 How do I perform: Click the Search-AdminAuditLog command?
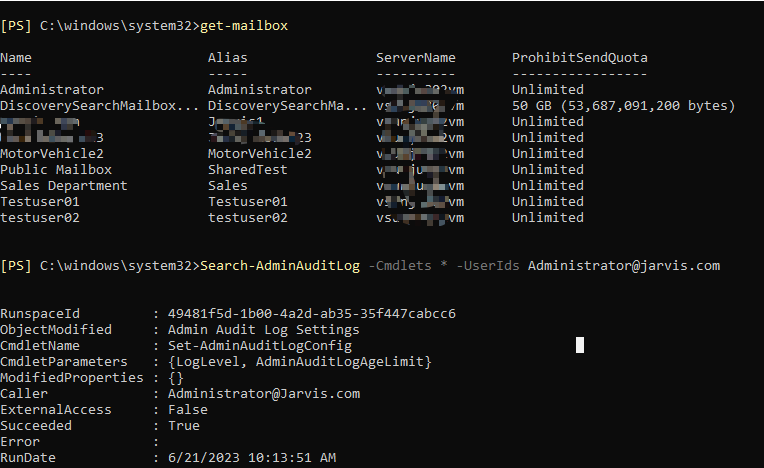click(x=280, y=265)
